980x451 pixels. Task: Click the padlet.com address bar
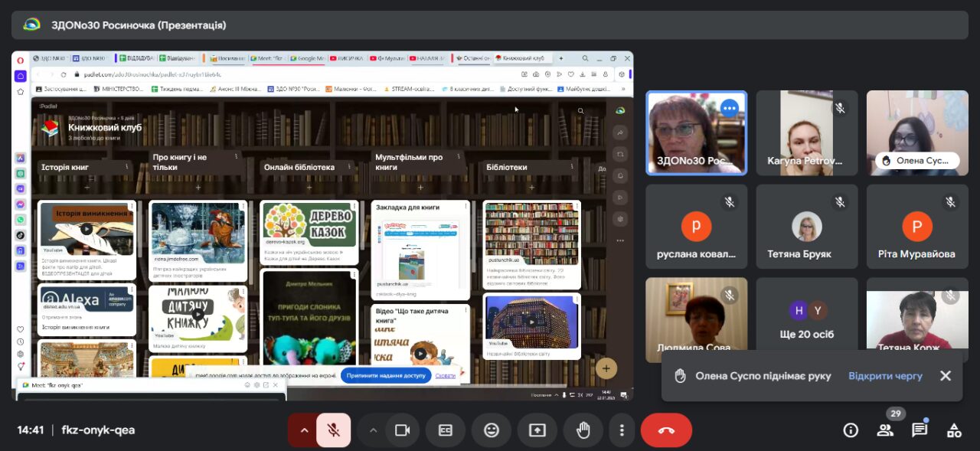[x=291, y=74]
